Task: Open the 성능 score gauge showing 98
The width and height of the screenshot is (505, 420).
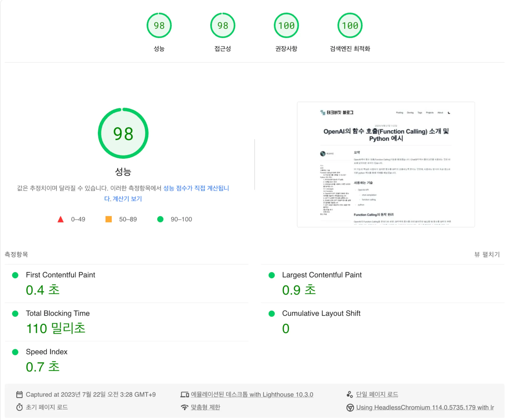Action: point(159,25)
